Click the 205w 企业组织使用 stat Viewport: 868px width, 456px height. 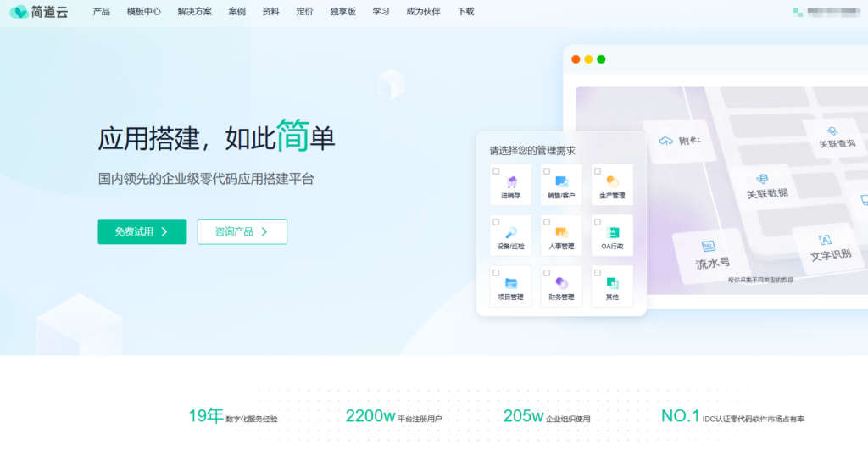(x=547, y=416)
